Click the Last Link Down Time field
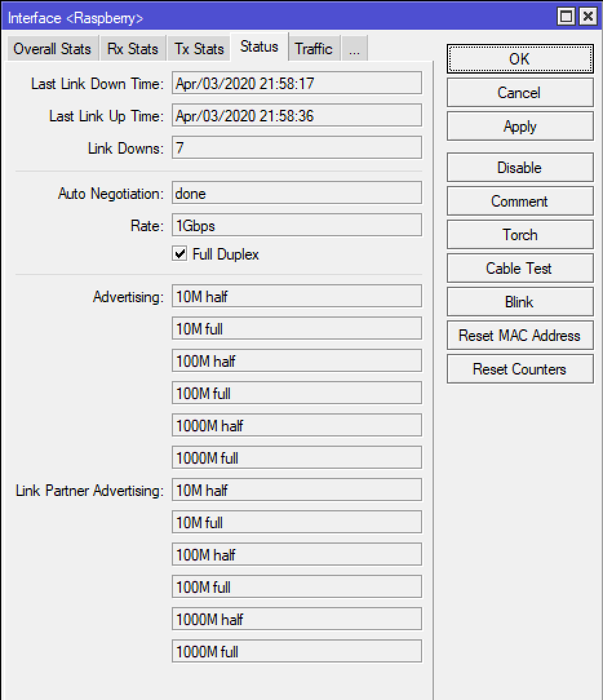 297,83
